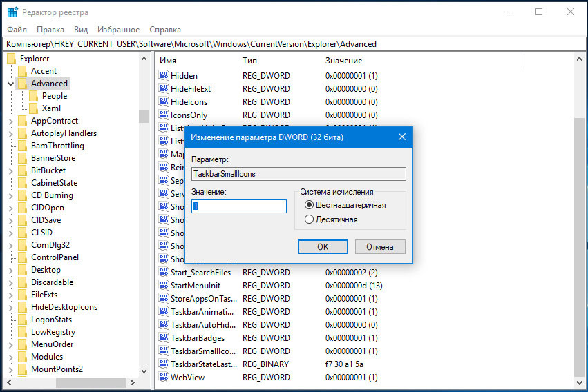Collapse the Advanced key in tree
Image resolution: width=588 pixels, height=392 pixels.
pos(10,84)
